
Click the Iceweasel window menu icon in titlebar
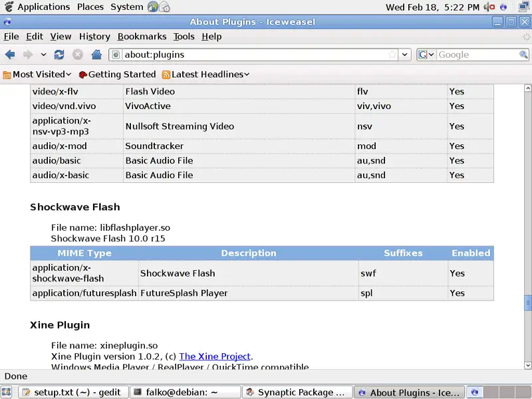click(7, 22)
